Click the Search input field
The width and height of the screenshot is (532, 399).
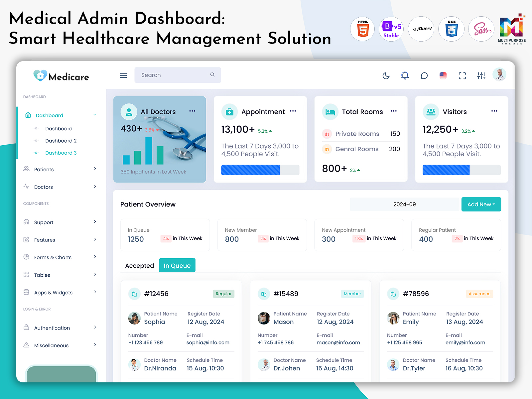click(178, 75)
